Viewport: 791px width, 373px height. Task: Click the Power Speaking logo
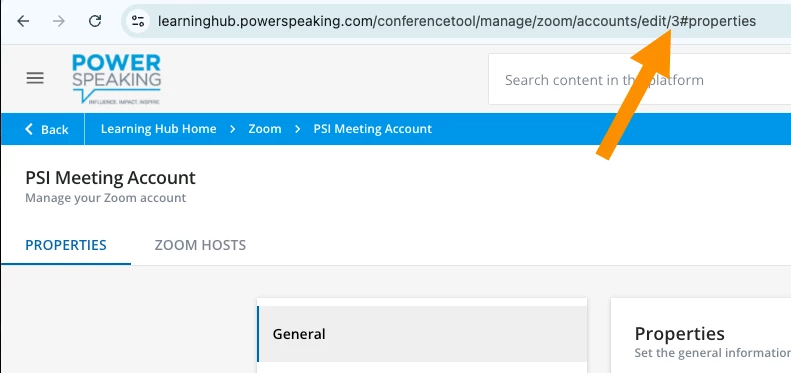point(117,79)
